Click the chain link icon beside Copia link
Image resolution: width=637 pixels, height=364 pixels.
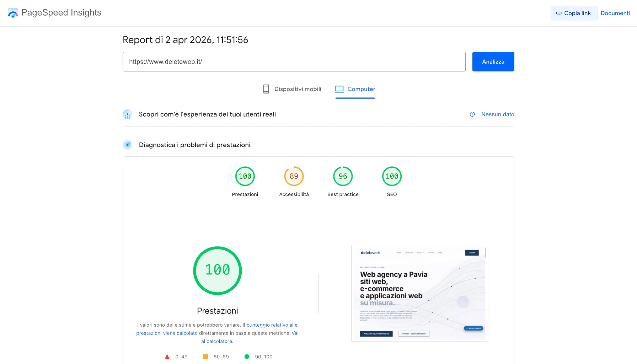[x=558, y=13]
